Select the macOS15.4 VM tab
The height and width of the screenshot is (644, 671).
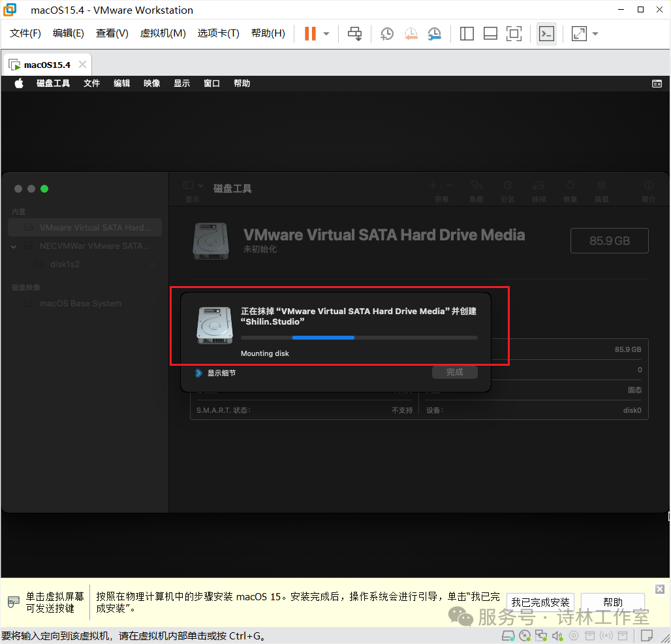(x=47, y=65)
